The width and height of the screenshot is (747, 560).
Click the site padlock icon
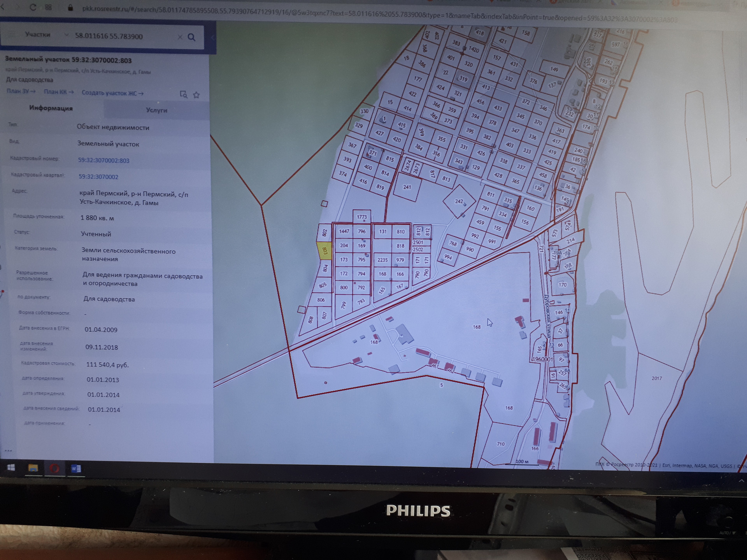click(x=70, y=8)
